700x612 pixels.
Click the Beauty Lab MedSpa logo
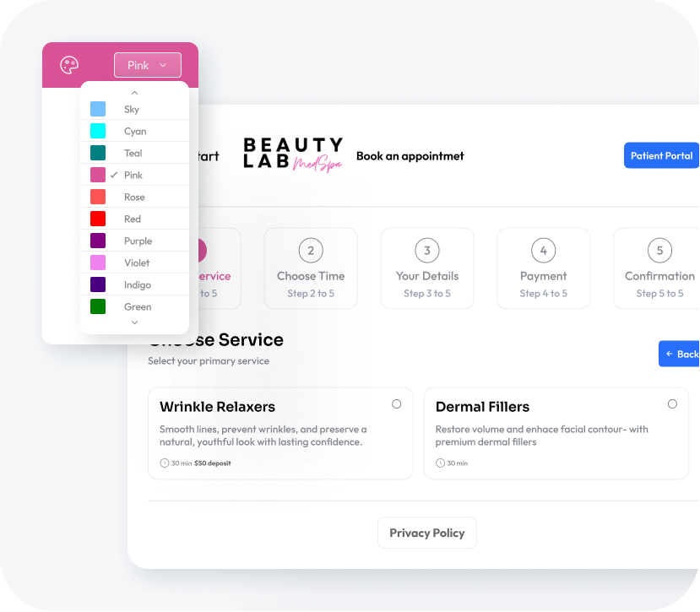(x=293, y=154)
